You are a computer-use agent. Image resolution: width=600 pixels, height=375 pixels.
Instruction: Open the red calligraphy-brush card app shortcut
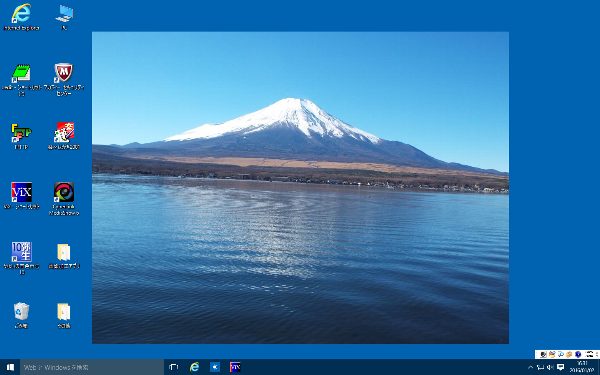click(64, 136)
